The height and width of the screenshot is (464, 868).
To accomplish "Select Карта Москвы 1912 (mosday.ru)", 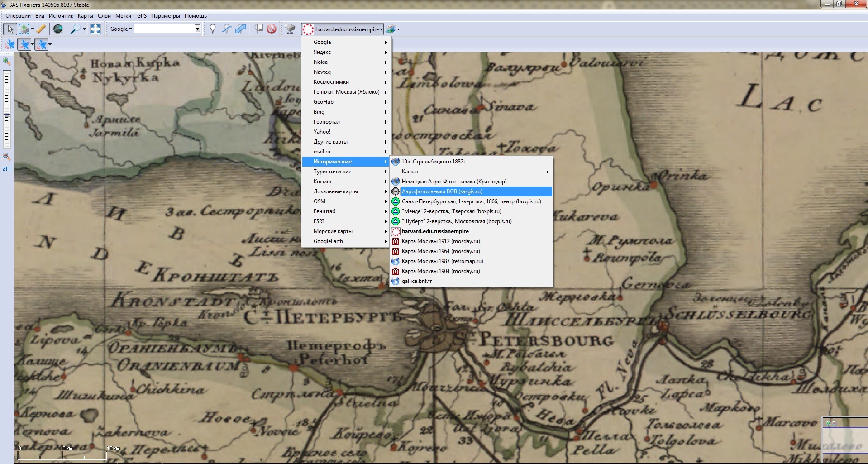I will pos(471,241).
